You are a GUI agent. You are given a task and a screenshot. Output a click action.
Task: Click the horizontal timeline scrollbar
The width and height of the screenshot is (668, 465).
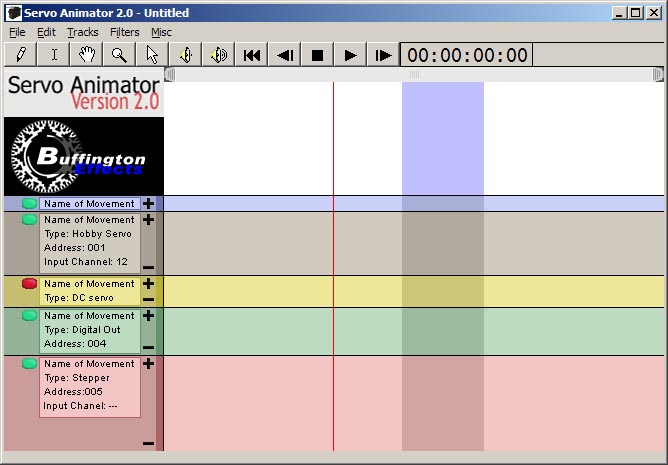(414, 74)
